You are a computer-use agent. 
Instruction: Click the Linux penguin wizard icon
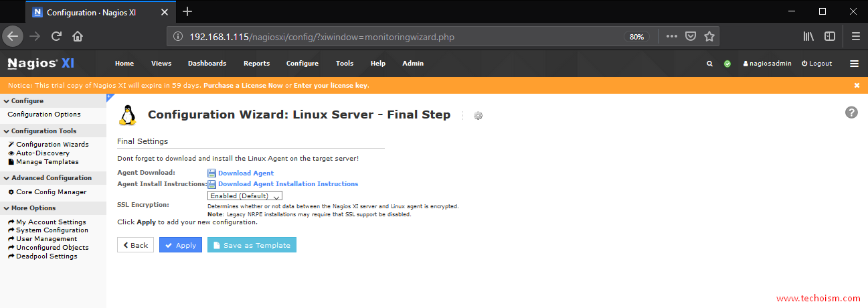[127, 115]
